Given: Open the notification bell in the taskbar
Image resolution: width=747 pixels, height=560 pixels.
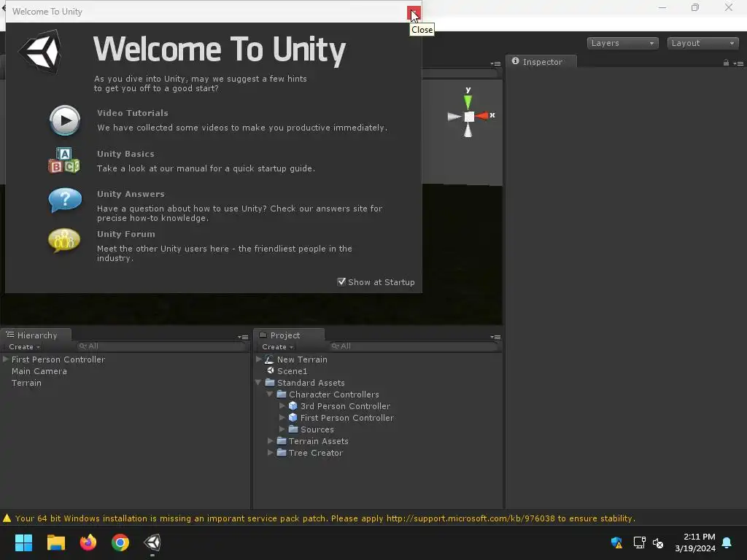Looking at the screenshot, I should [727, 542].
